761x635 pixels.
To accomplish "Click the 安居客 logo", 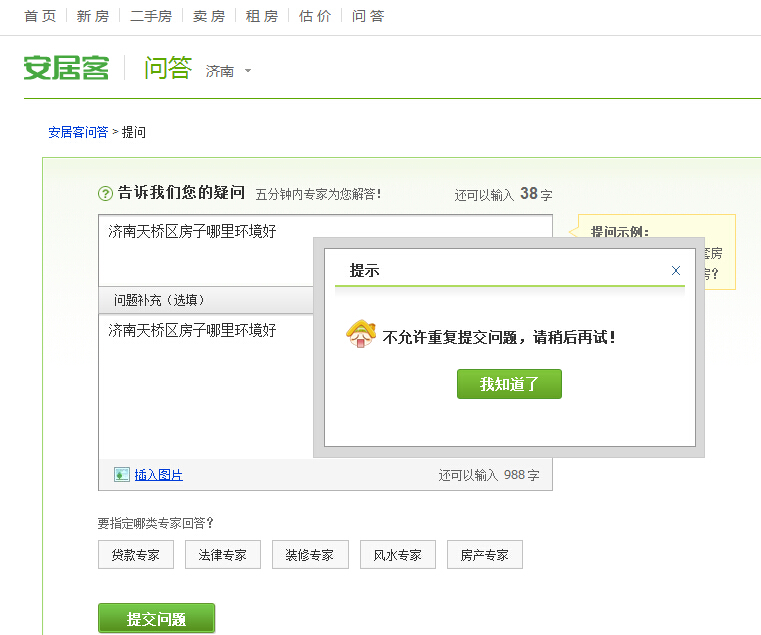I will 66,67.
